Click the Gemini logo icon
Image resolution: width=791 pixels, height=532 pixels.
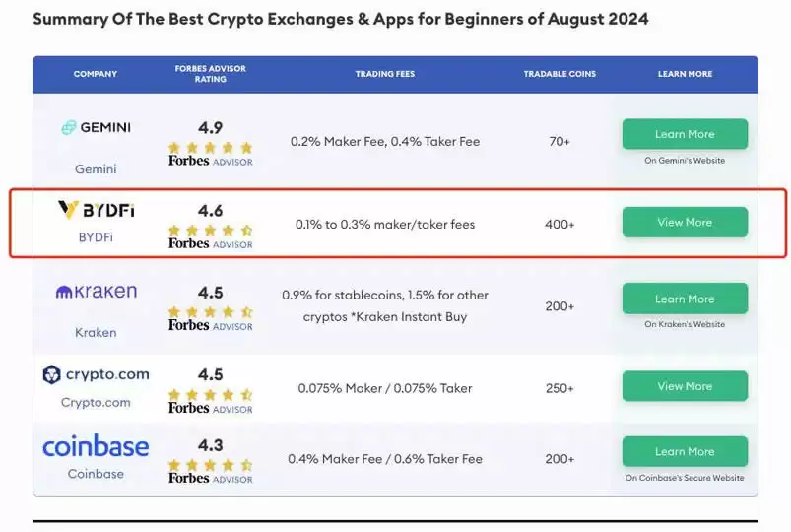click(x=69, y=127)
